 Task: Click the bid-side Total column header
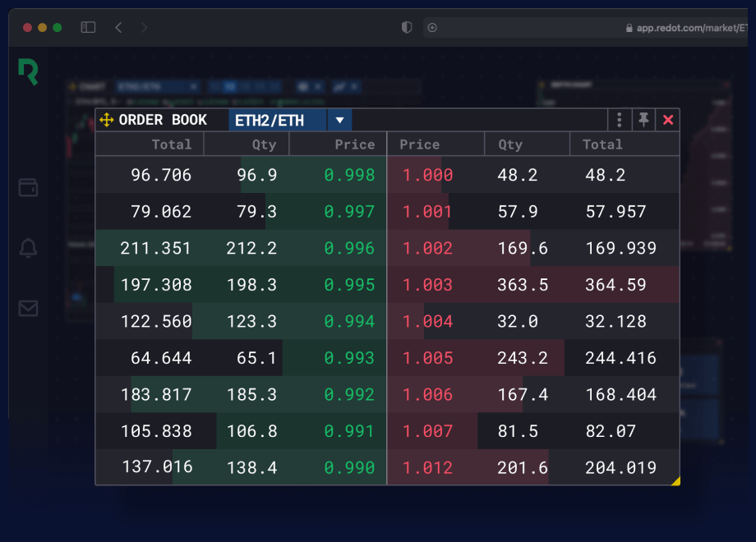(x=171, y=145)
